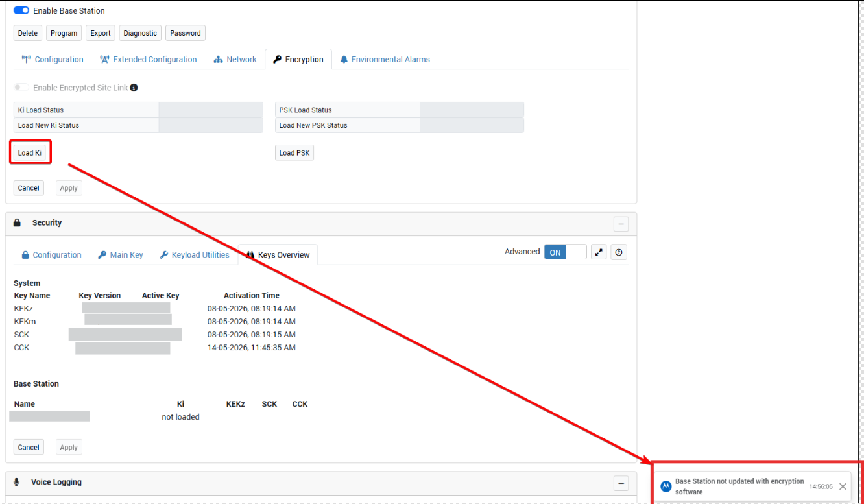Dismiss the encryption software notification
Viewport: 864px width, 504px height.
pos(843,486)
